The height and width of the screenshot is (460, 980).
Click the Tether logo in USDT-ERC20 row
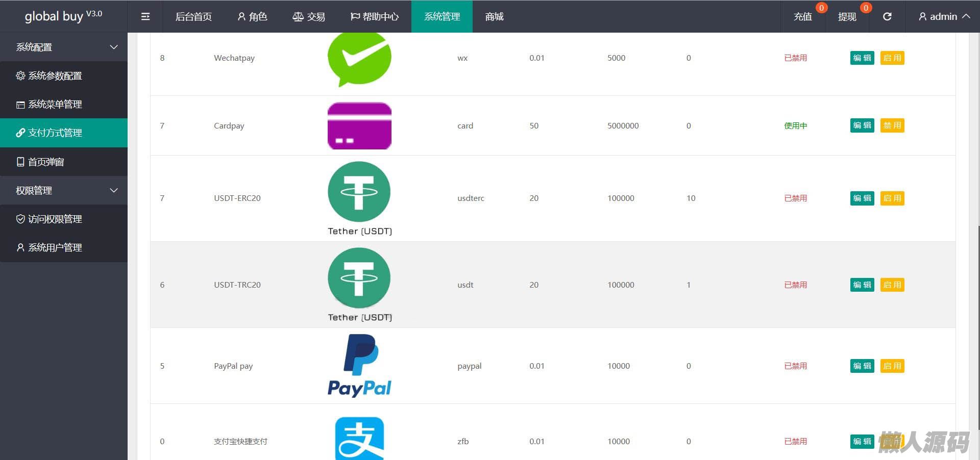click(359, 198)
